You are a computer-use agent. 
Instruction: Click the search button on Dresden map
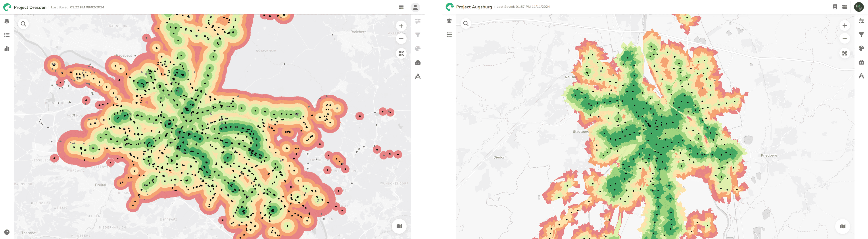[x=23, y=24]
